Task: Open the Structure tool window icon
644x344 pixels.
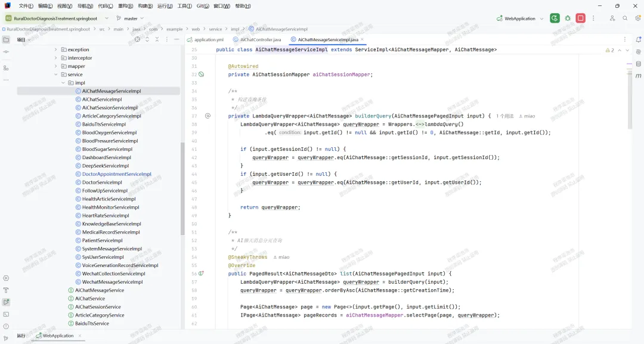Action: tap(6, 68)
